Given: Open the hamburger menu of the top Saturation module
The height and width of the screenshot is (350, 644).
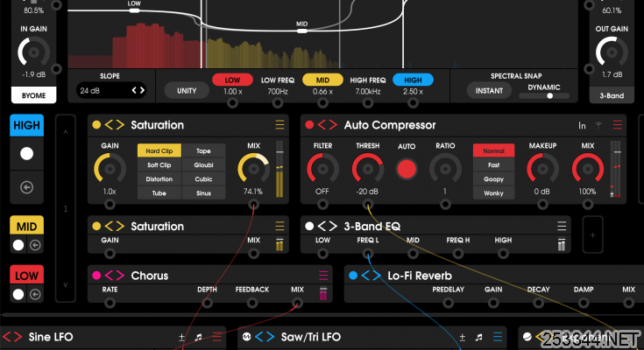Looking at the screenshot, I should point(280,125).
